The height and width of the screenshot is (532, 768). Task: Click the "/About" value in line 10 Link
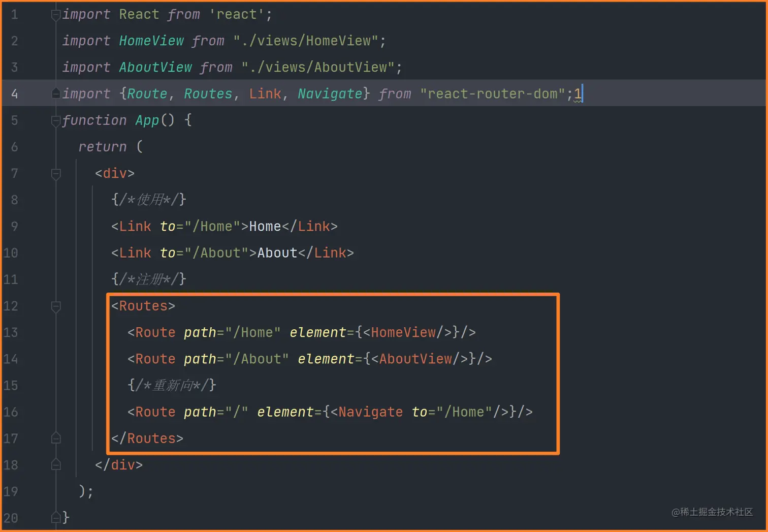pos(216,253)
